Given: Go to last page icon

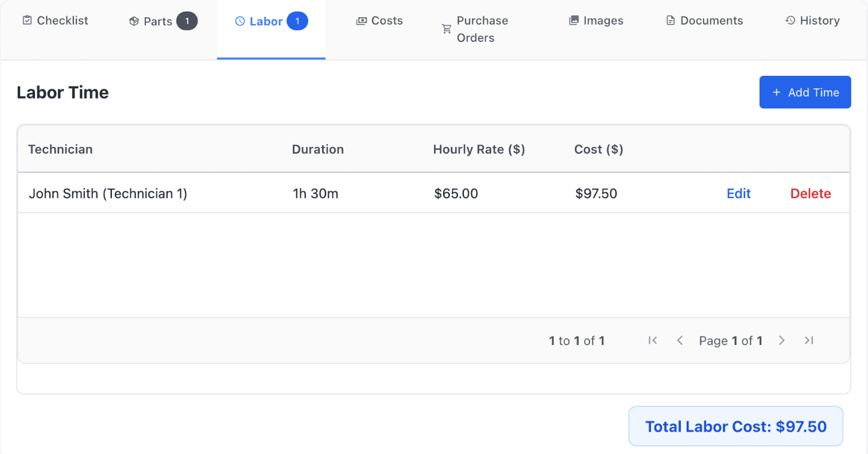Looking at the screenshot, I should [x=809, y=340].
